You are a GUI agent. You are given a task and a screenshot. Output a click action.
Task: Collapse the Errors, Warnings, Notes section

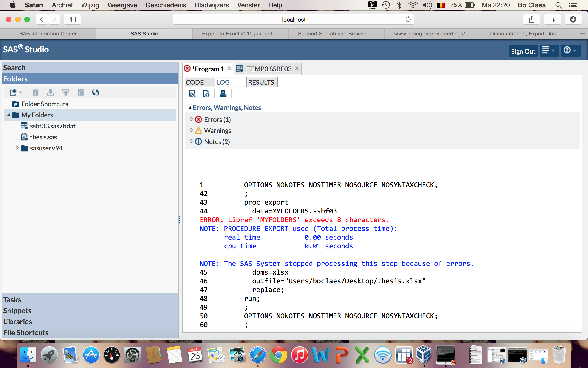coord(190,108)
